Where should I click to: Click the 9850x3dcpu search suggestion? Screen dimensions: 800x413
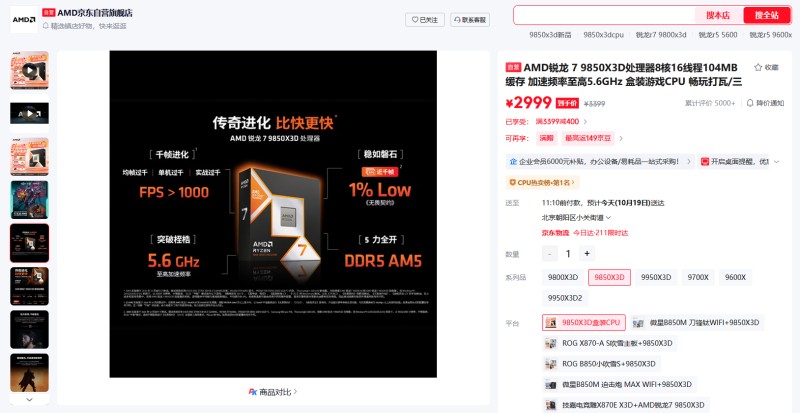[604, 35]
